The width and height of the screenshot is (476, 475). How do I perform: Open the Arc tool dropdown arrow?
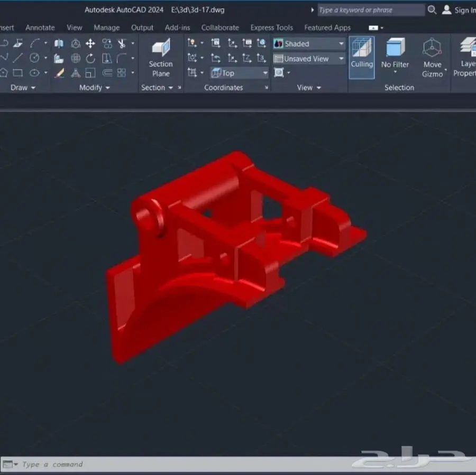pos(45,43)
